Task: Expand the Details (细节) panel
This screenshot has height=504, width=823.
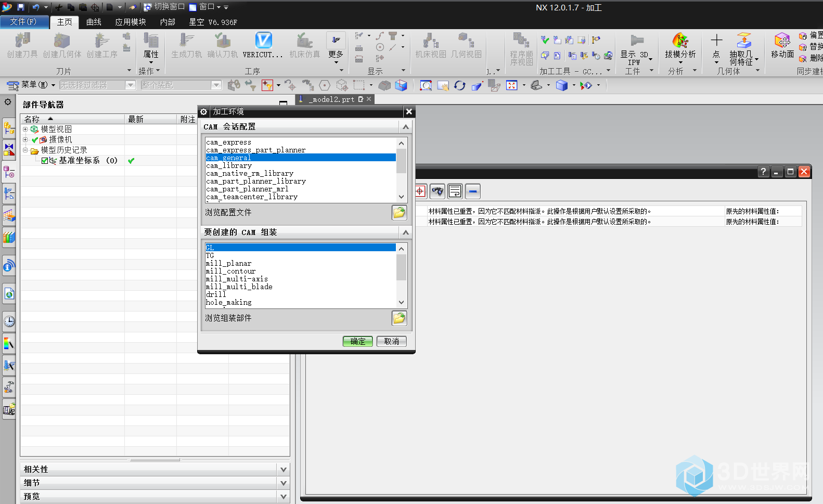Action: click(x=284, y=483)
